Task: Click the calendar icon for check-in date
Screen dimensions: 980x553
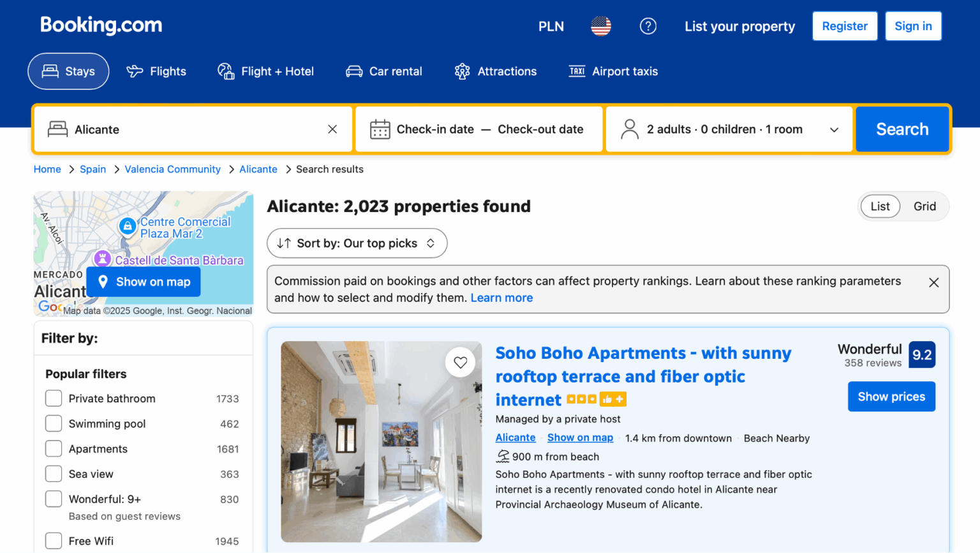Action: click(x=380, y=130)
